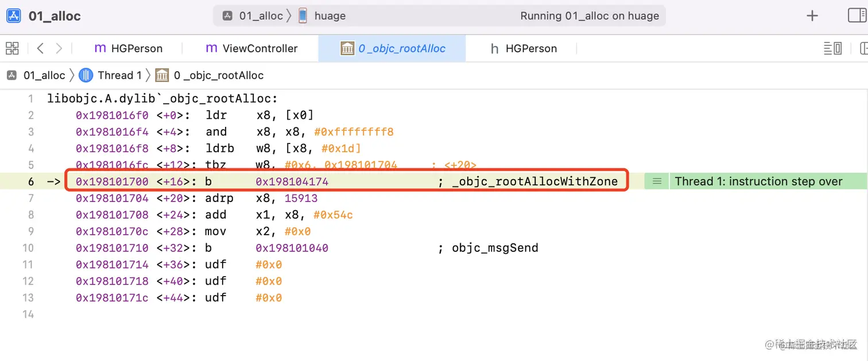Image resolution: width=868 pixels, height=361 pixels.
Task: Click the Thread 1 instruction step over annotation
Action: pyautogui.click(x=758, y=181)
